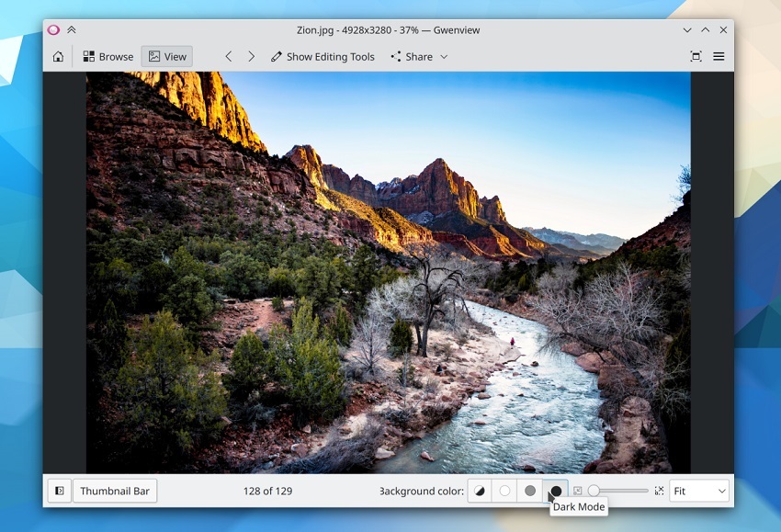Switch to Browse mode
The height and width of the screenshot is (532, 781).
pos(108,57)
